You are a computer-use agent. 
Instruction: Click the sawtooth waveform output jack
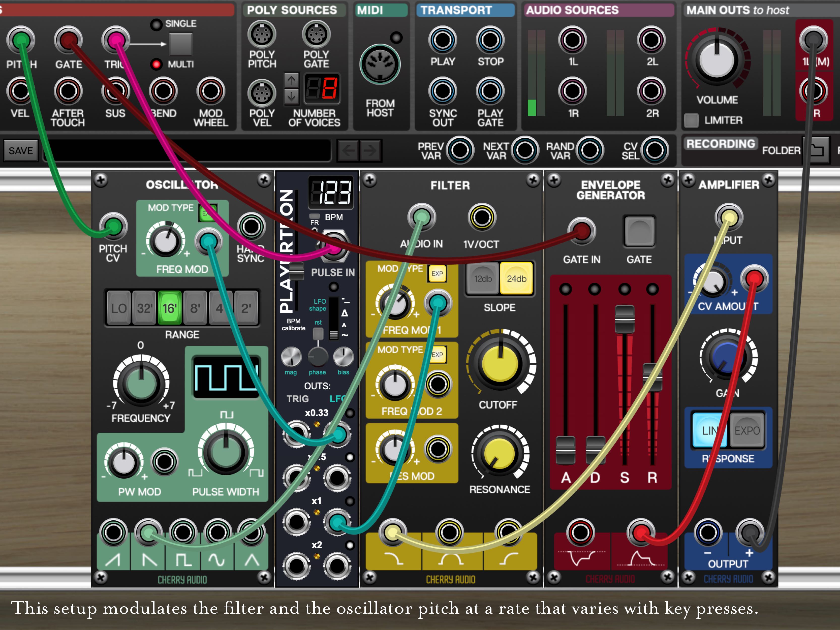(x=113, y=532)
